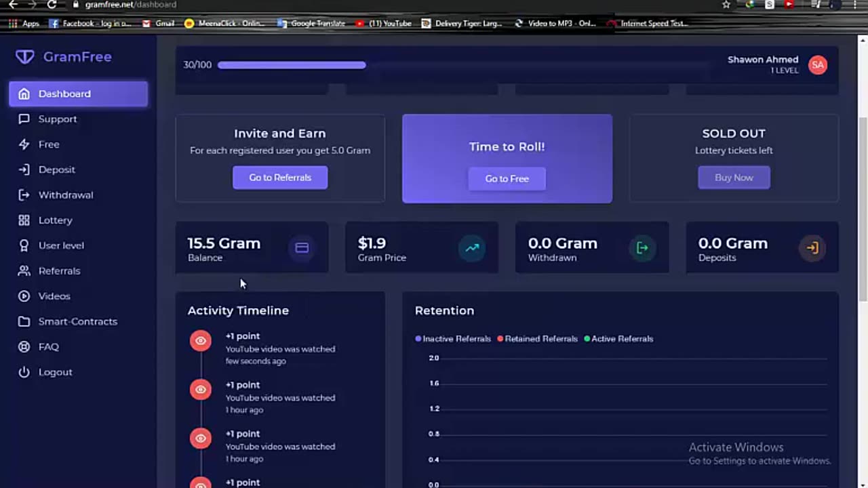Bookmark the page with the star icon
Viewport: 868px width, 488px height.
coord(726,5)
